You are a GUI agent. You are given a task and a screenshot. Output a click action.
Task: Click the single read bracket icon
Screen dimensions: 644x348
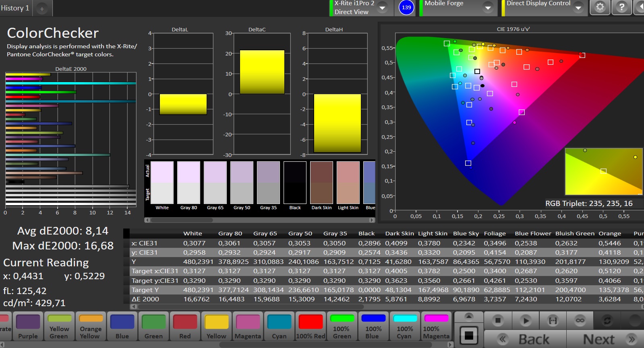[553, 320]
